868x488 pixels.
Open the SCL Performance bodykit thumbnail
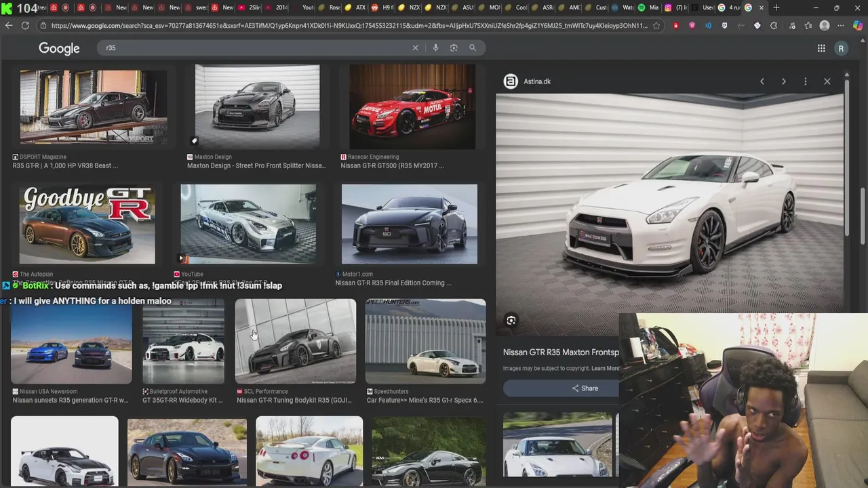point(296,342)
